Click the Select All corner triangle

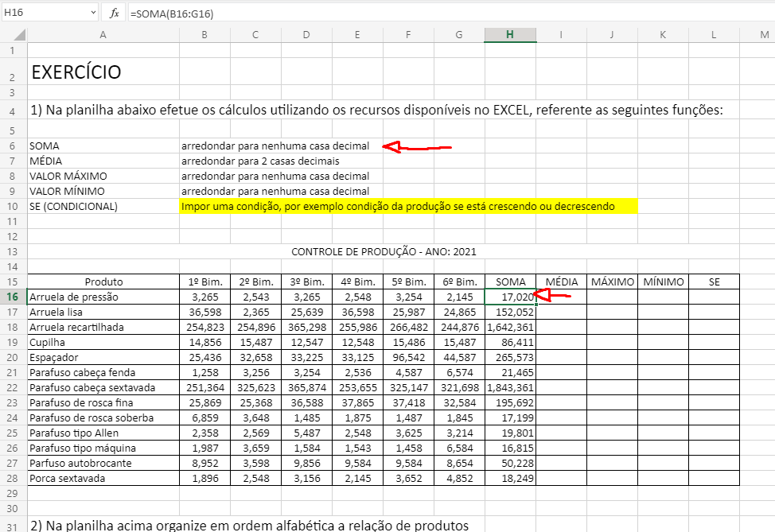tap(19, 34)
